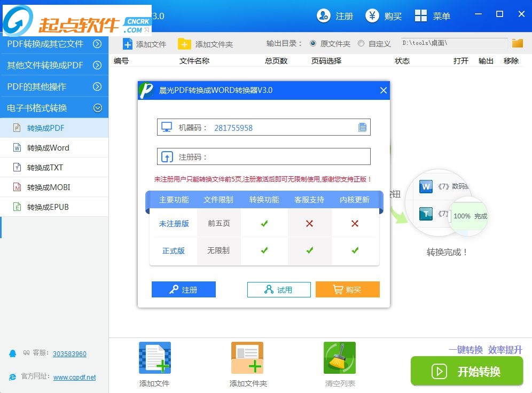Viewport: 532px width, 393px height.
Task: Click the EPUB file icon in sidebar
Action: 17,207
